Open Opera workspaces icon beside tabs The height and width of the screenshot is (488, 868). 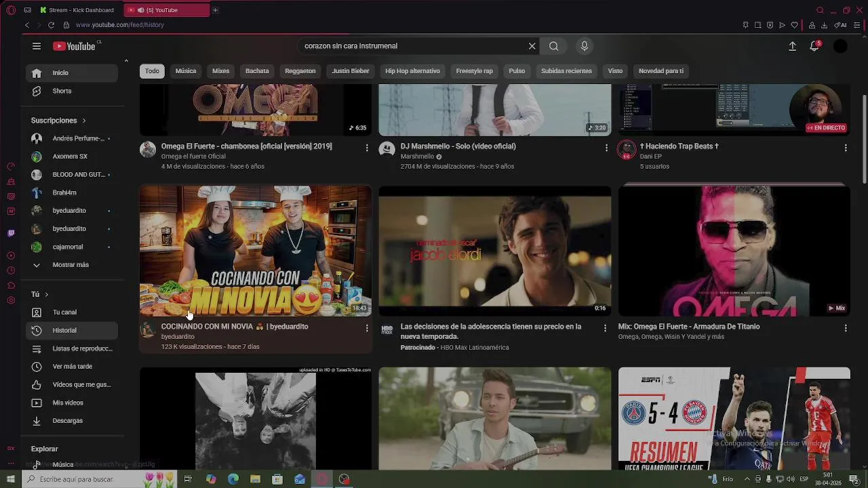27,10
